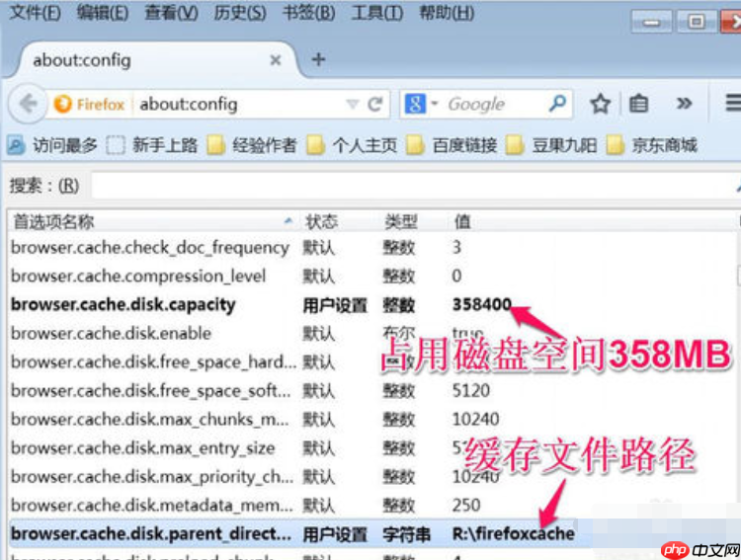This screenshot has width=741, height=560.
Task: Open 经验作者 bookmark folder
Action: (x=252, y=145)
